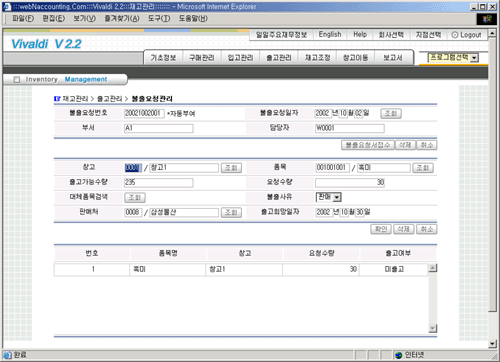This screenshot has height=362, width=500.
Task: Open the 도구(T) menu
Action: 159,19
